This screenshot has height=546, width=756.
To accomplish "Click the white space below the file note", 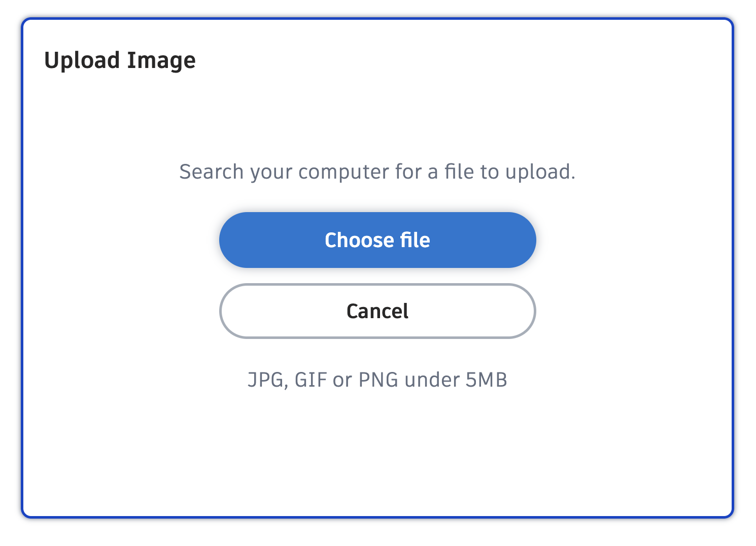I will click(x=377, y=452).
